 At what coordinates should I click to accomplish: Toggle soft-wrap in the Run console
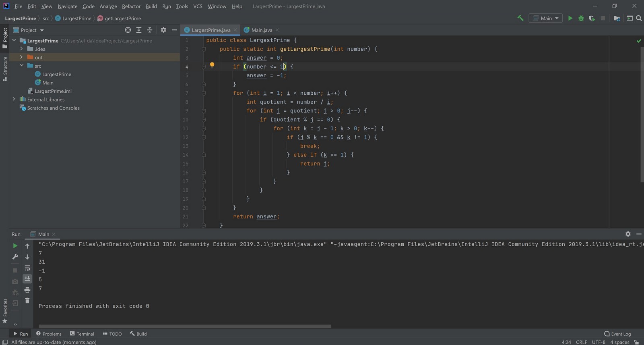tap(27, 268)
